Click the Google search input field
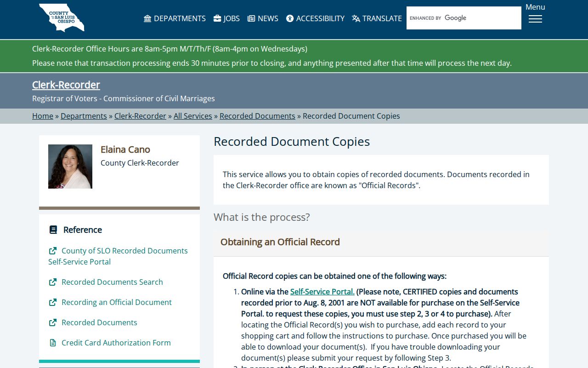 coord(464,18)
